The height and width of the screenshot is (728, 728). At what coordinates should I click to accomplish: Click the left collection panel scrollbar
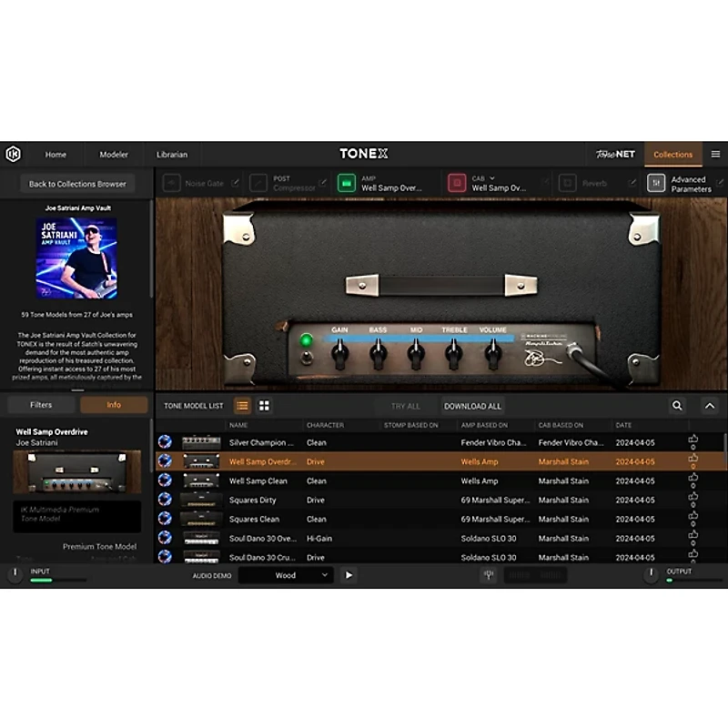(151, 248)
